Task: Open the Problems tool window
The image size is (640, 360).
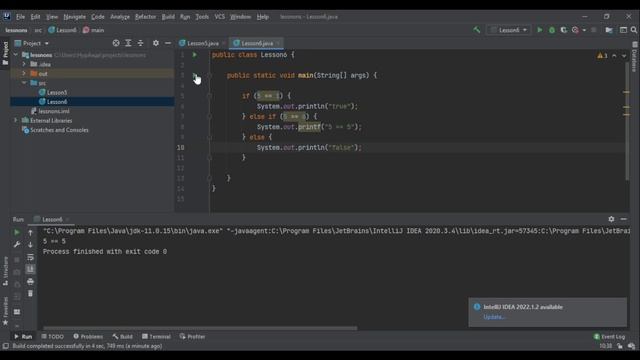Action: coord(88,336)
